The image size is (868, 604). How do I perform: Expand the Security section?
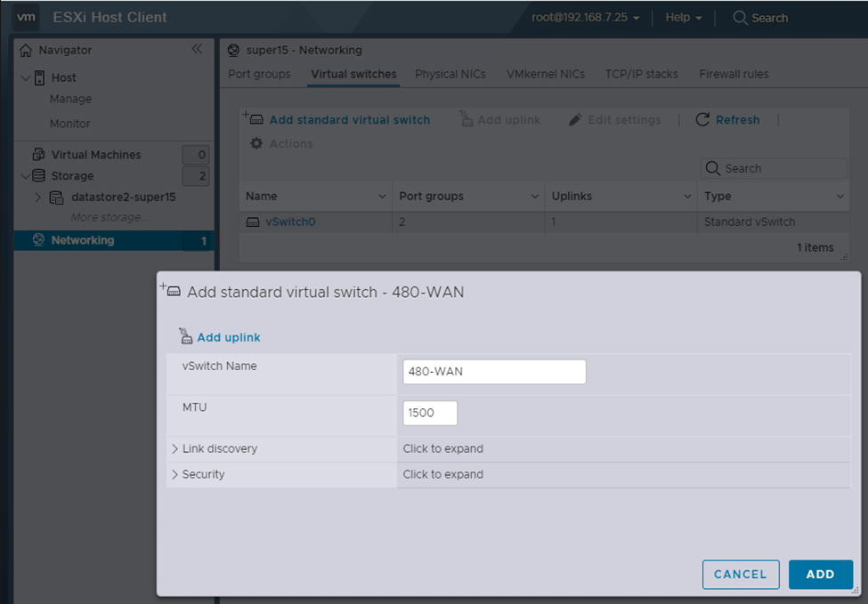174,474
